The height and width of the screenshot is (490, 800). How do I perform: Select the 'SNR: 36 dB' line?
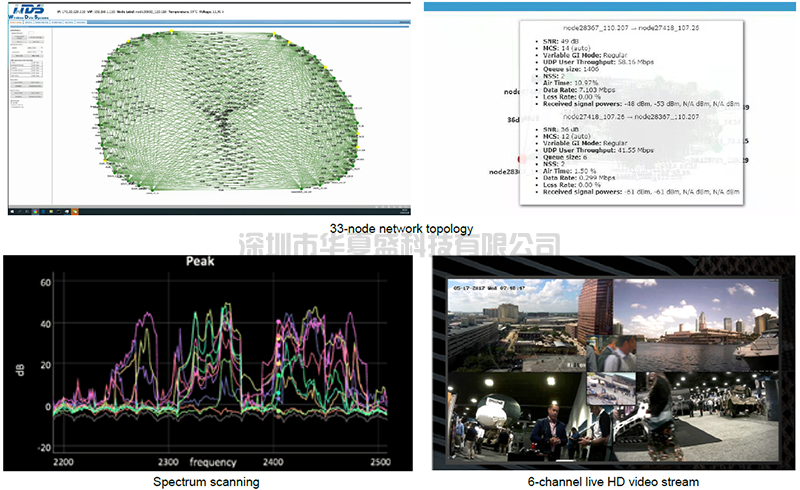pyautogui.click(x=560, y=130)
